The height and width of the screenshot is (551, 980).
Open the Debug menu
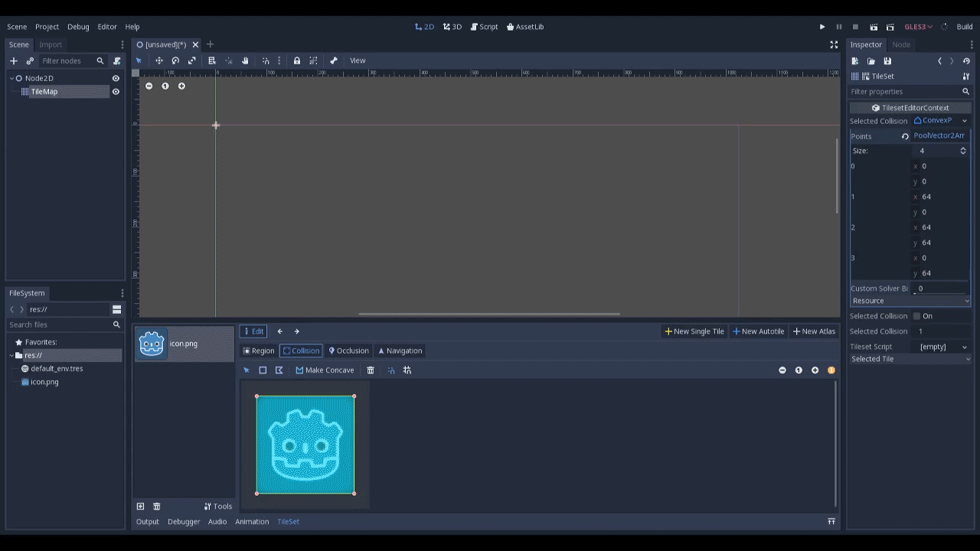pos(78,27)
